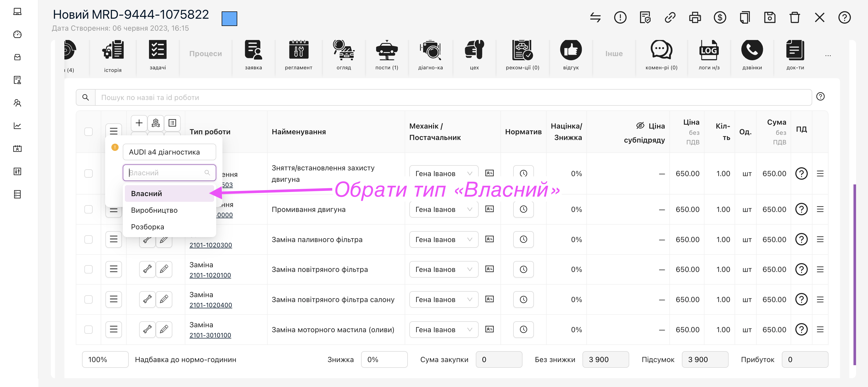Open 'логи н/з' LOG icon
Viewport: 868px width, 387px height.
click(709, 51)
